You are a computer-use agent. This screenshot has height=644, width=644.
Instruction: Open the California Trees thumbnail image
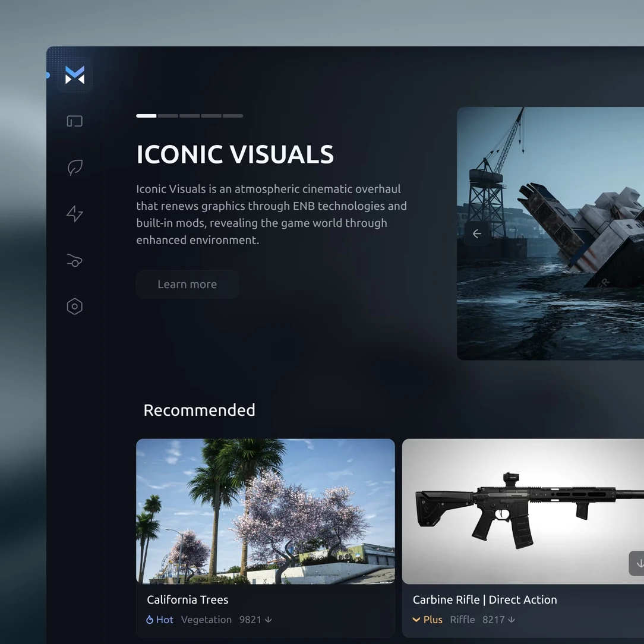[266, 512]
